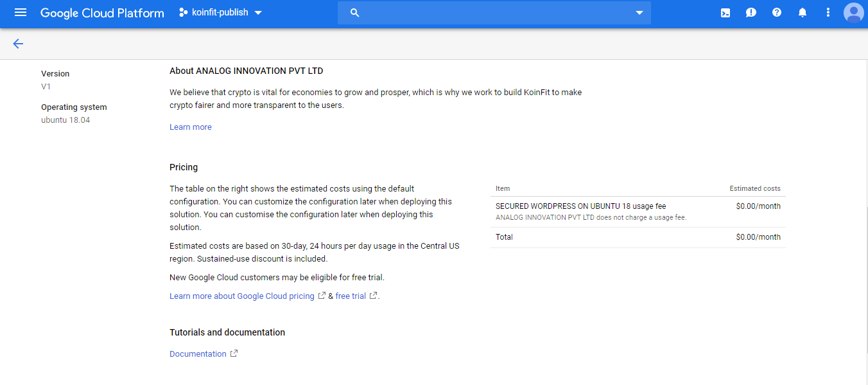This screenshot has width=868, height=385.
Task: Click the search magnifier icon
Action: coord(354,13)
